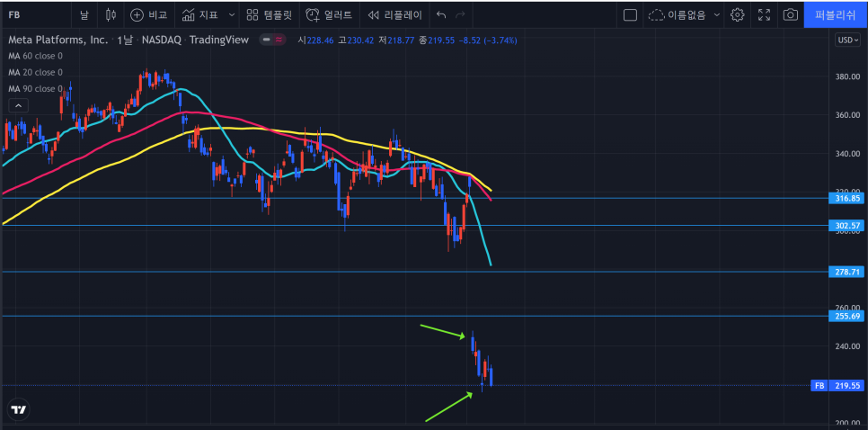Click the 316.85 horizontal line price label
Image resolution: width=868 pixels, height=430 pixels.
pyautogui.click(x=846, y=198)
